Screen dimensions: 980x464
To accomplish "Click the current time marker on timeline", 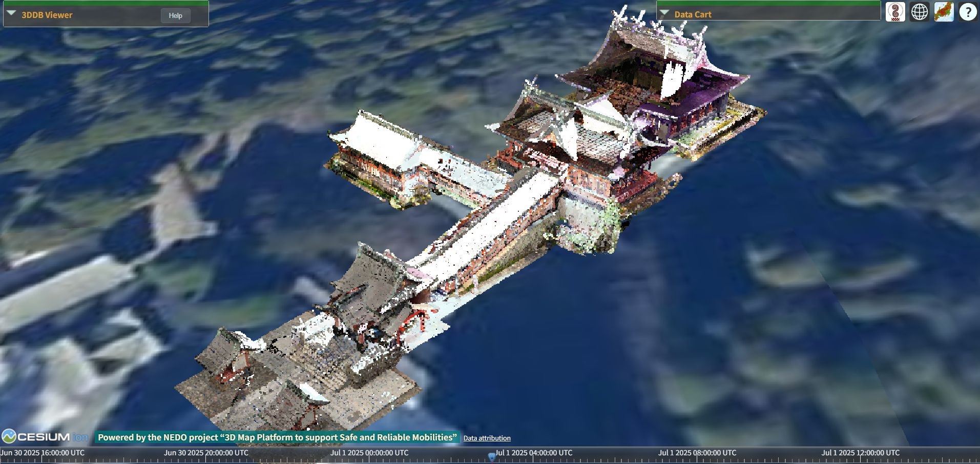I will [x=492, y=456].
